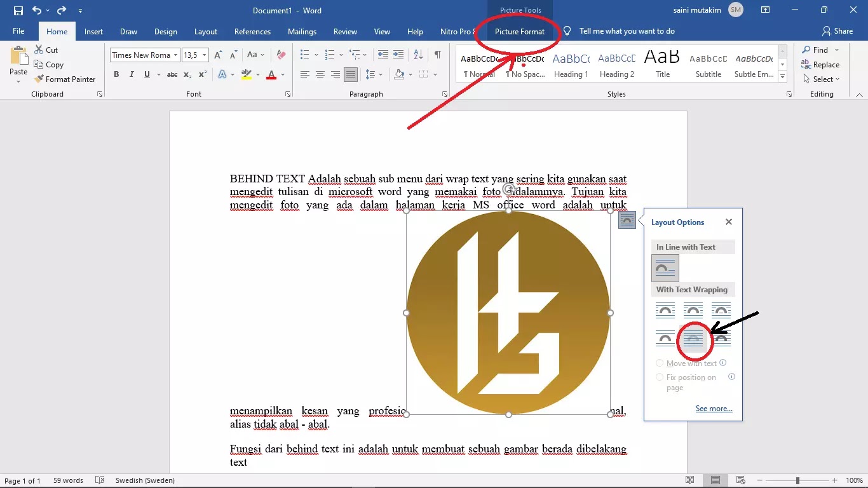Apply the red font color

tap(271, 74)
